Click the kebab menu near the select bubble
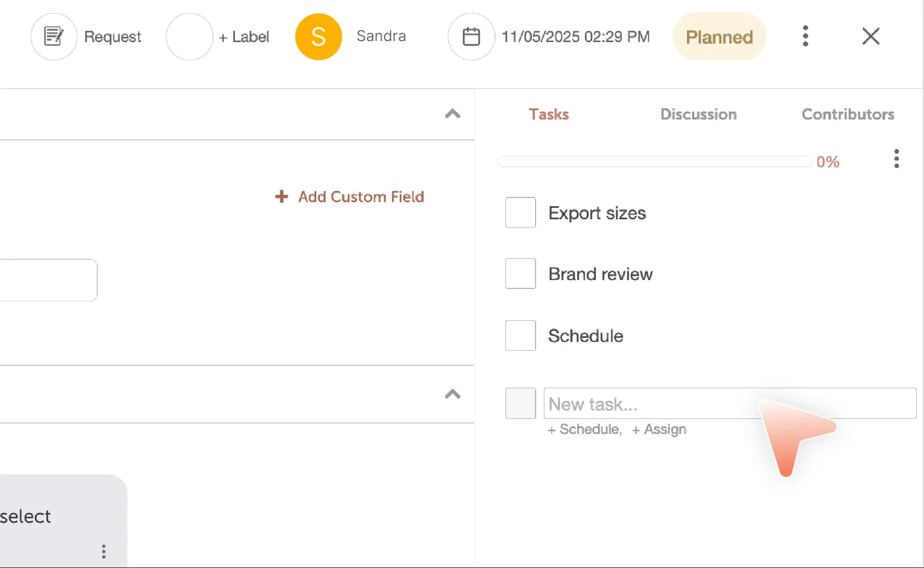 103,552
